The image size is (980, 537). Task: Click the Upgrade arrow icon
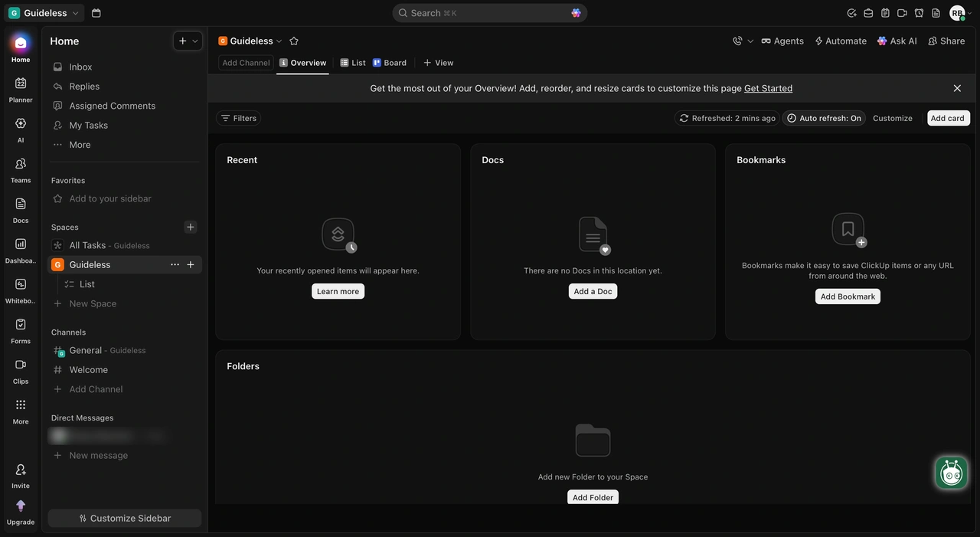(x=21, y=506)
